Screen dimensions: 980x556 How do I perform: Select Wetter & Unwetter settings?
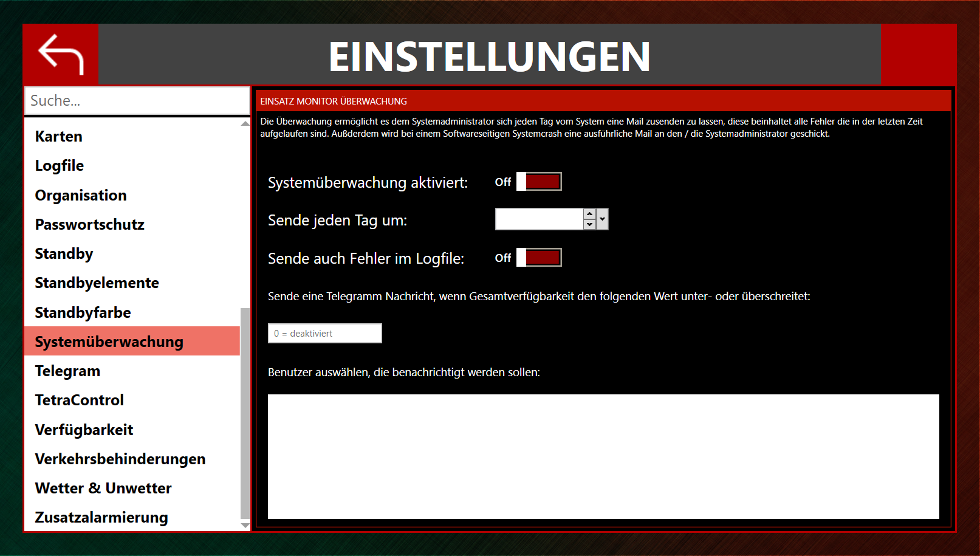coord(103,488)
